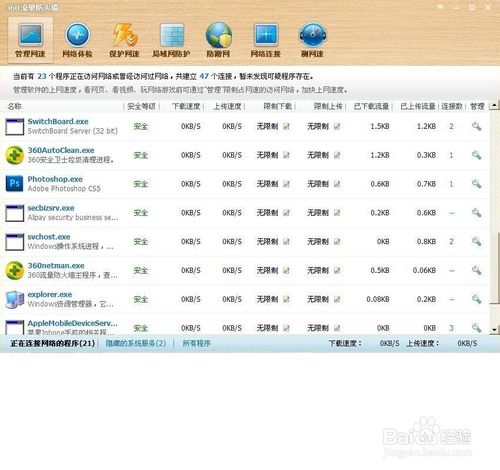This screenshot has width=500, height=470.
Task: Edit upload limit for svchost.exe
Action: pos(337,241)
